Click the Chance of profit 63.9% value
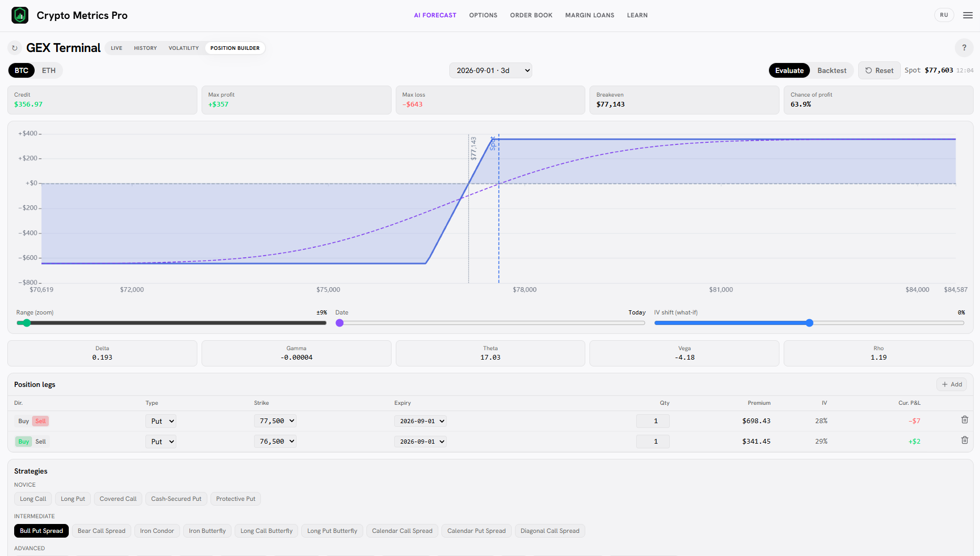 pyautogui.click(x=800, y=104)
